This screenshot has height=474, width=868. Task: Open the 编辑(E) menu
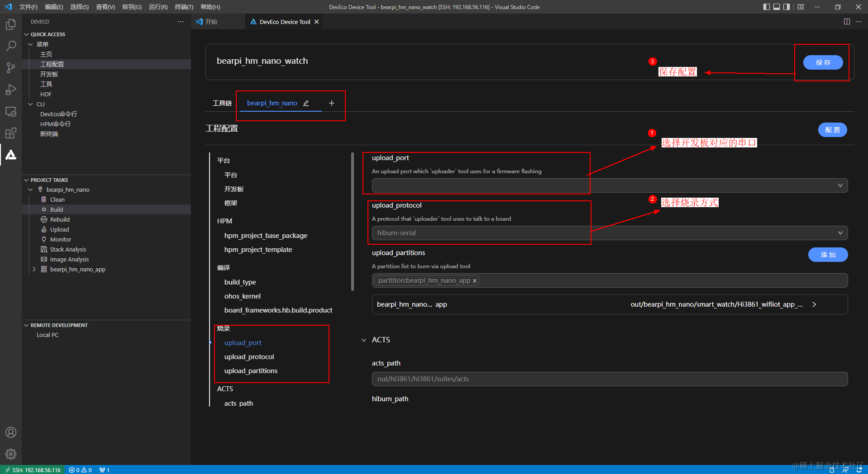click(54, 7)
